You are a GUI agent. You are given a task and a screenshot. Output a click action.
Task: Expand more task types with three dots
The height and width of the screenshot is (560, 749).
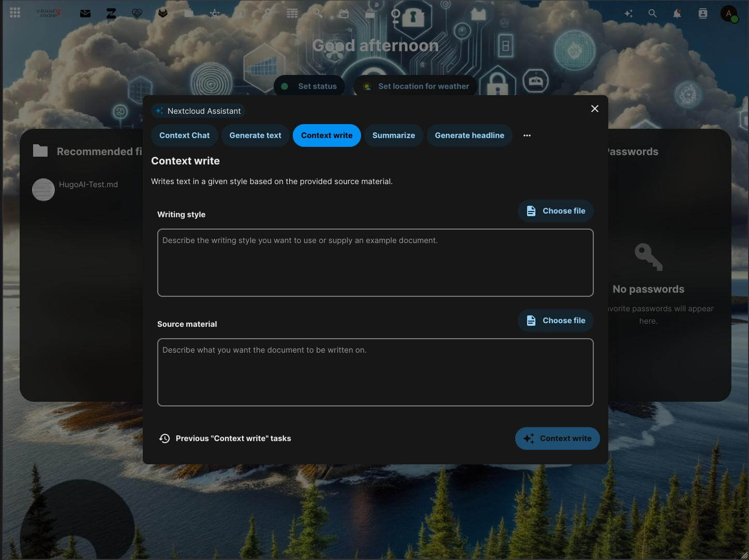tap(527, 135)
